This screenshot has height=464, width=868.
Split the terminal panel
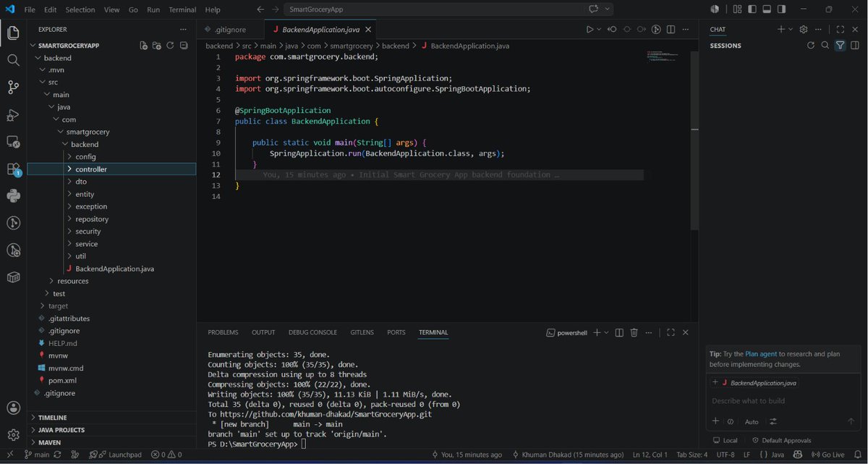(x=619, y=332)
